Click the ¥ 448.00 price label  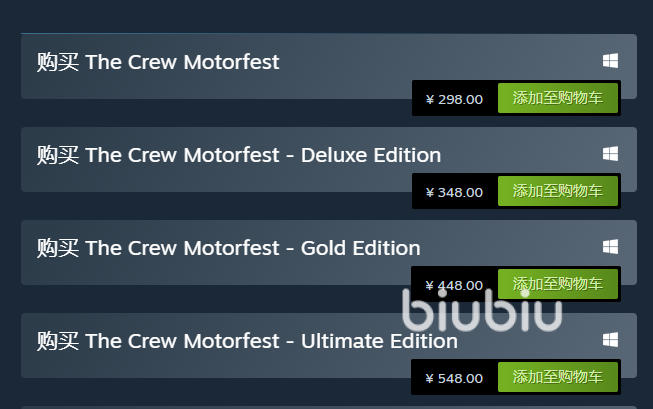tap(455, 285)
